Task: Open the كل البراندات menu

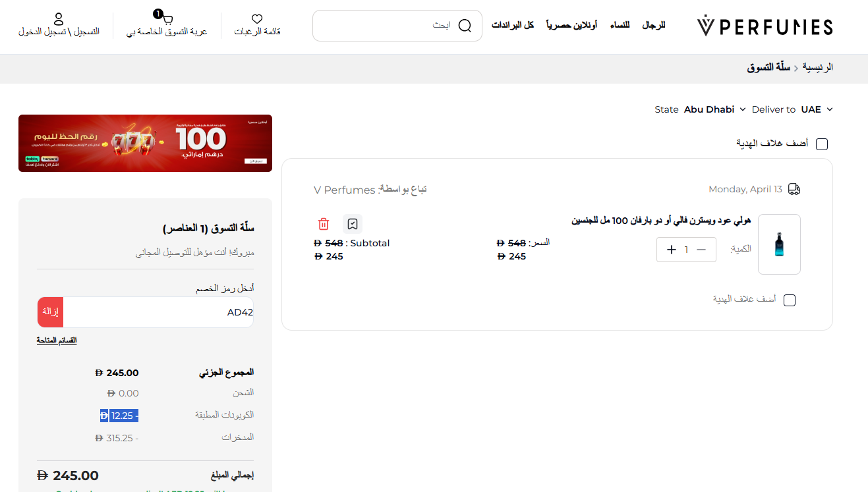Action: pos(513,24)
